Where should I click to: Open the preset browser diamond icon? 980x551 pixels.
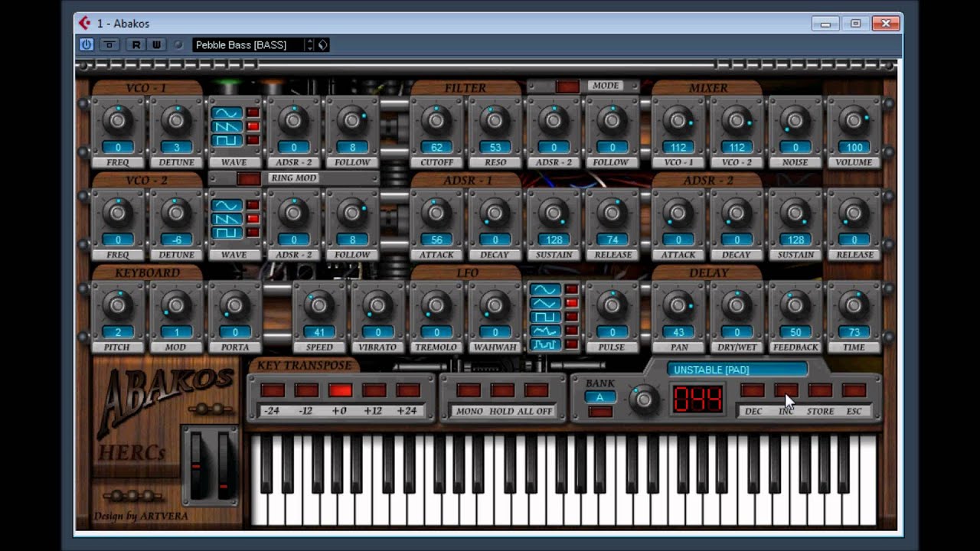(x=323, y=45)
